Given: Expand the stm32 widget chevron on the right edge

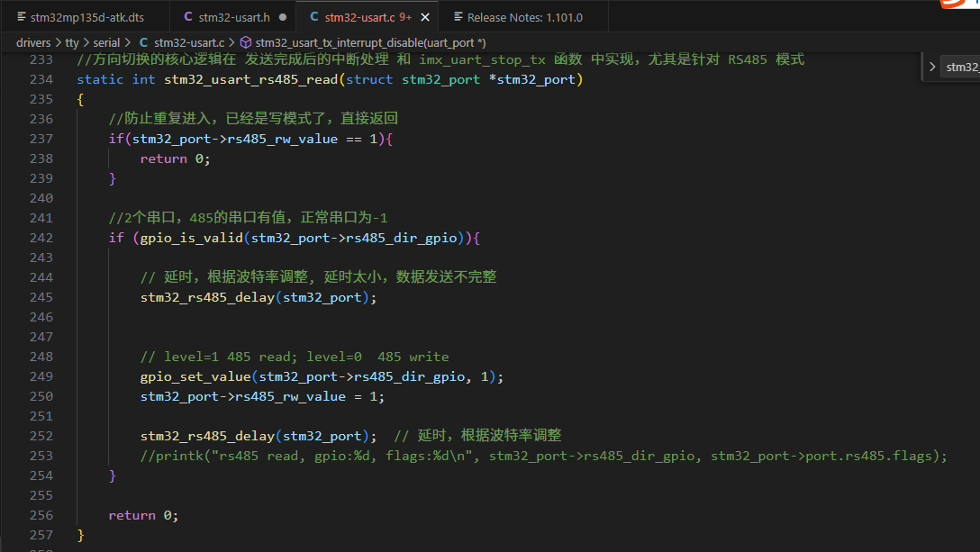Looking at the screenshot, I should pyautogui.click(x=932, y=66).
